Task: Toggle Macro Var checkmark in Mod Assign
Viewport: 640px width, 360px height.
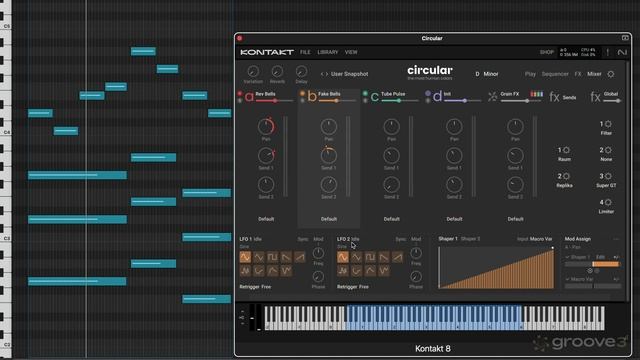Action: pyautogui.click(x=567, y=279)
